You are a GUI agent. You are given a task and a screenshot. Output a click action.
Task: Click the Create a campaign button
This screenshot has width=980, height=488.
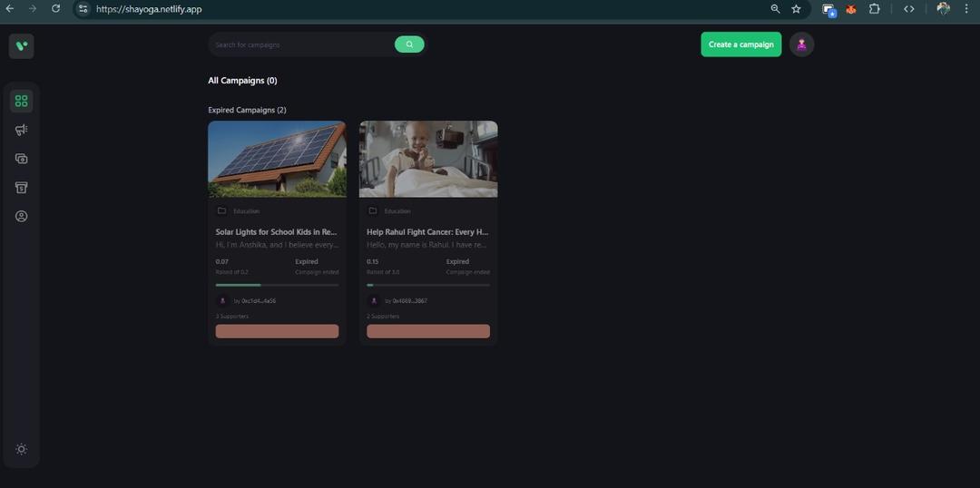click(740, 44)
